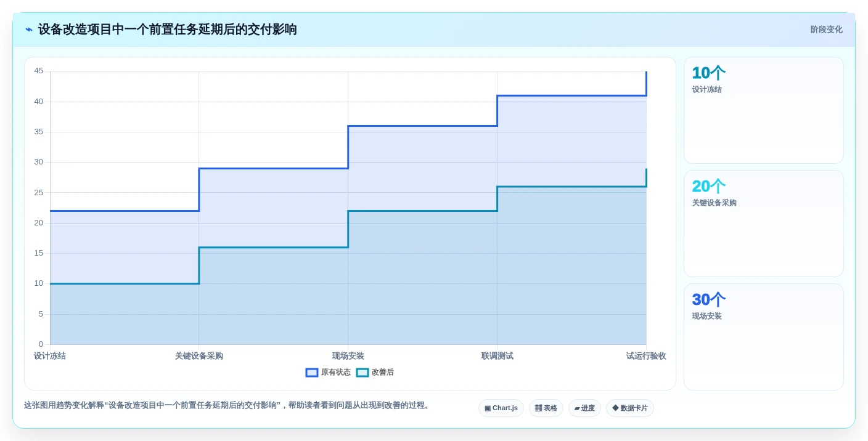Click the 设计冻结 x-axis label

[x=50, y=356]
